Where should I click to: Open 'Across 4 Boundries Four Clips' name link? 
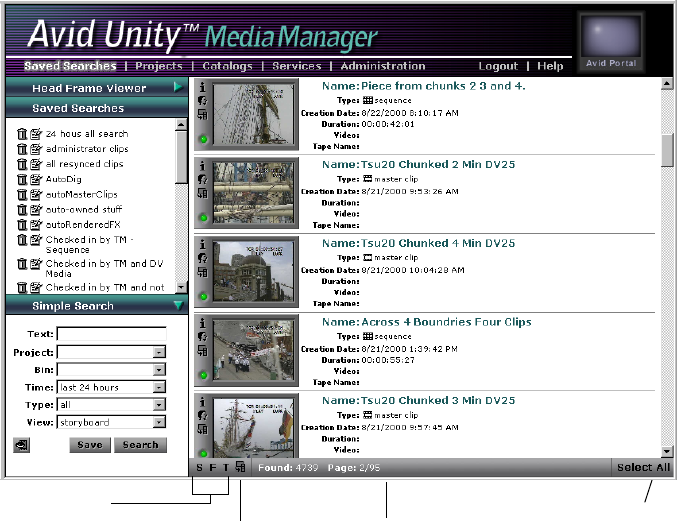(x=446, y=322)
